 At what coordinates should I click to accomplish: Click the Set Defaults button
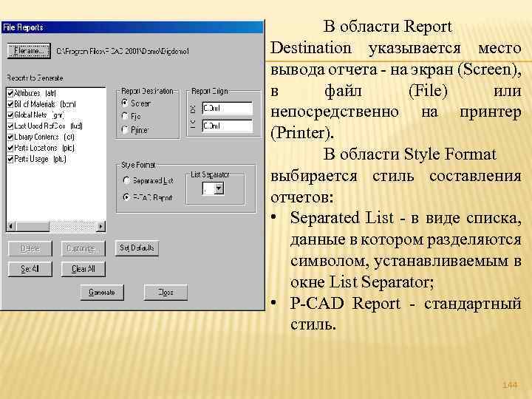coord(137,248)
